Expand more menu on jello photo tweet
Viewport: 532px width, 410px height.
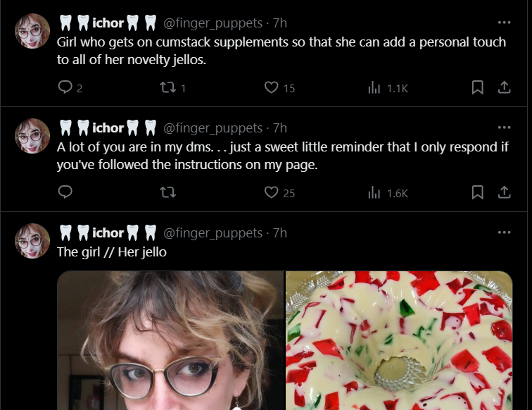pos(504,232)
